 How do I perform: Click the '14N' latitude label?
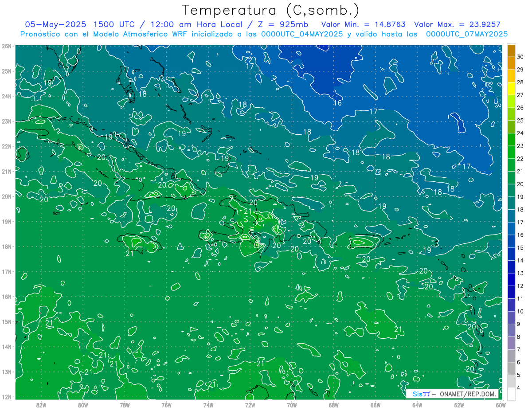[7, 347]
